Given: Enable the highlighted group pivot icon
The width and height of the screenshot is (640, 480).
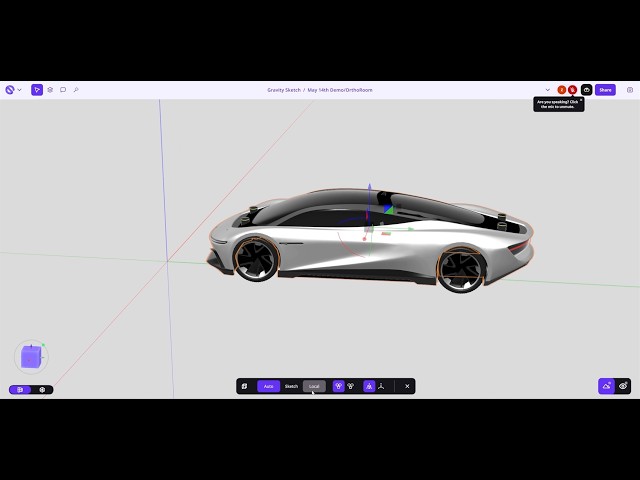Looking at the screenshot, I should 338,386.
